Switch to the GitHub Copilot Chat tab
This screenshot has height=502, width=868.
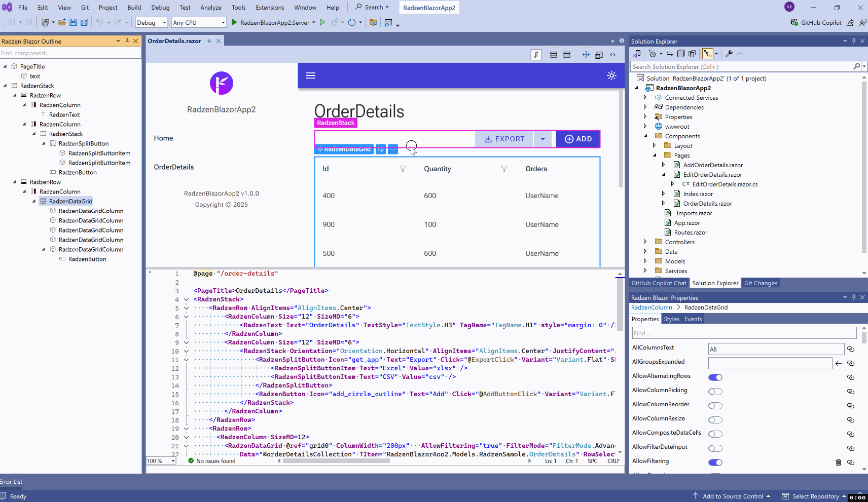click(x=659, y=283)
